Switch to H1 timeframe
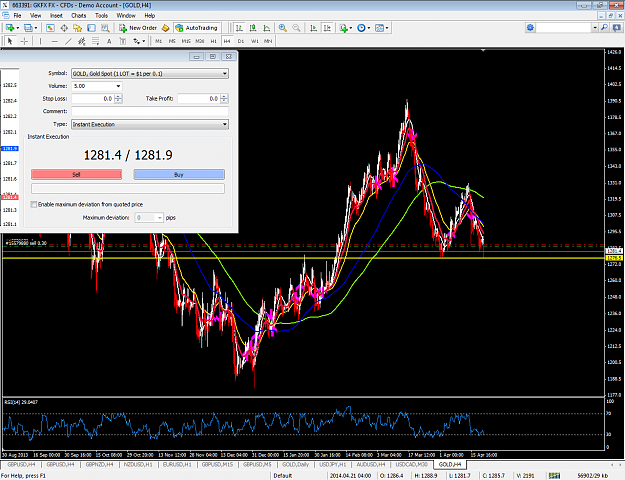Image resolution: width=625 pixels, height=480 pixels. click(x=214, y=41)
